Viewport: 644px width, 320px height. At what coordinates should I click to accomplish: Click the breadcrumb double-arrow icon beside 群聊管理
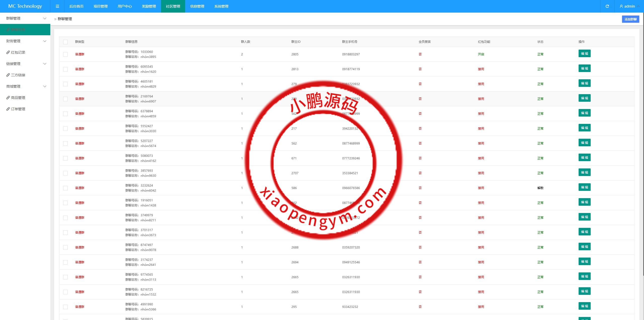(55, 19)
